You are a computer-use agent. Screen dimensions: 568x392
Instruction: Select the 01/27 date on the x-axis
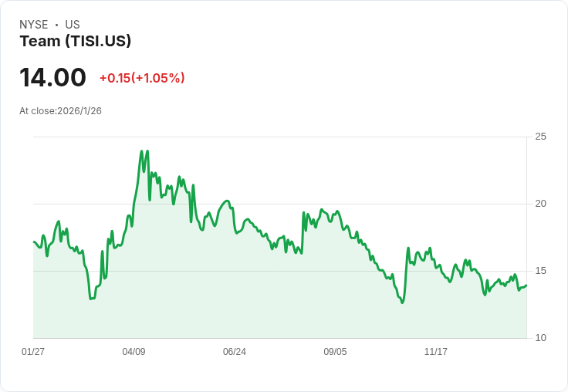[33, 352]
